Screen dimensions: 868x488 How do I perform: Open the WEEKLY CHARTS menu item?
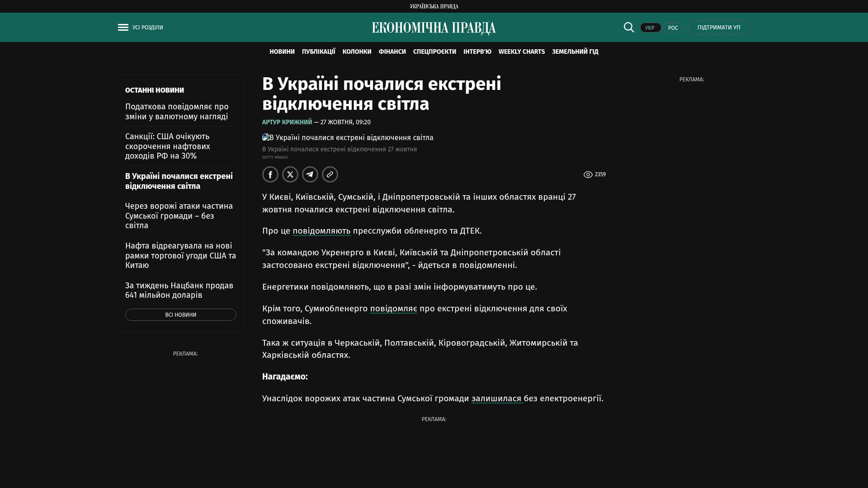(521, 52)
